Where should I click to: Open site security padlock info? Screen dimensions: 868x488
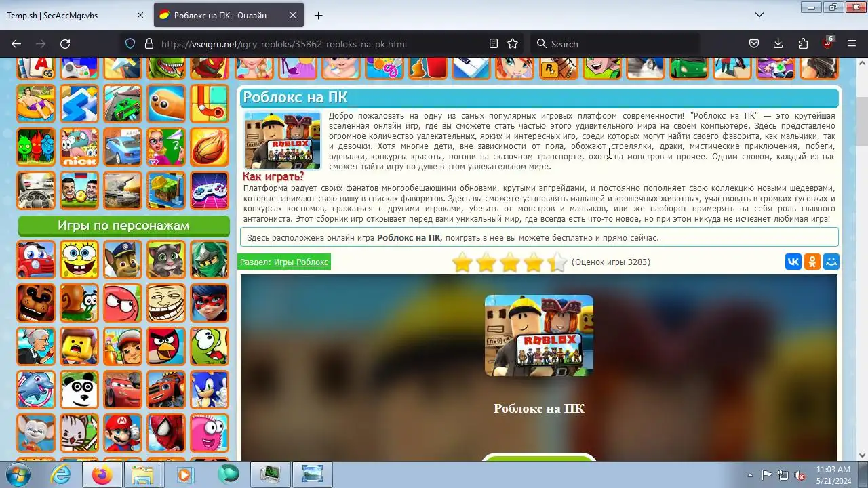(149, 43)
